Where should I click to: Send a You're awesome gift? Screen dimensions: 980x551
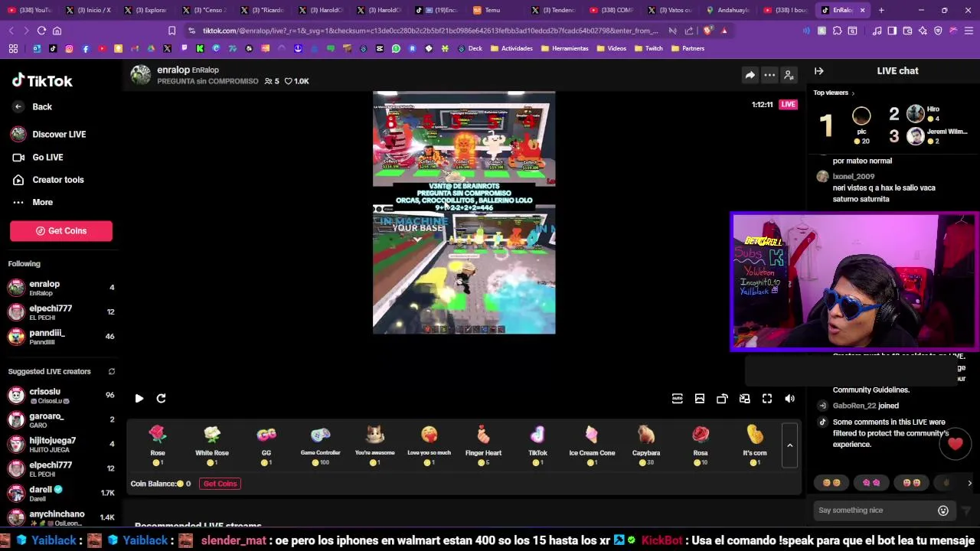coord(374,445)
